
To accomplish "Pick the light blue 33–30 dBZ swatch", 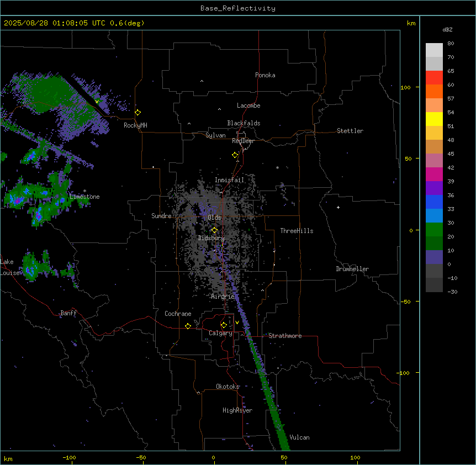I will [434, 215].
